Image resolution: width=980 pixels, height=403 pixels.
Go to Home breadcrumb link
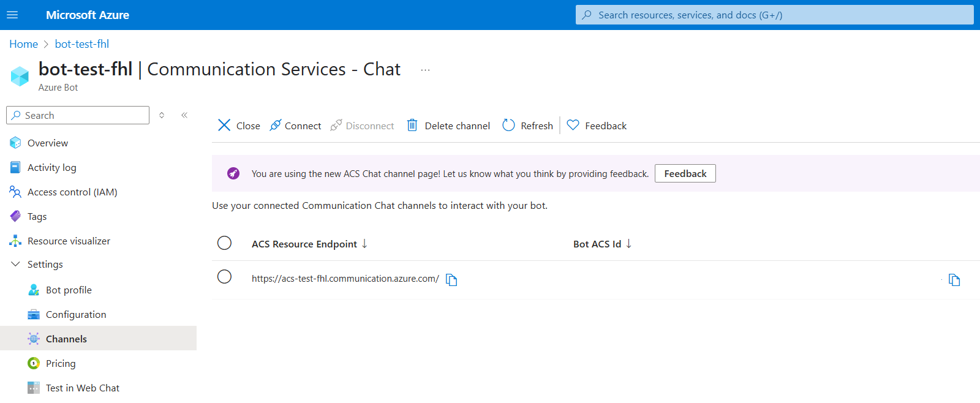click(x=23, y=44)
